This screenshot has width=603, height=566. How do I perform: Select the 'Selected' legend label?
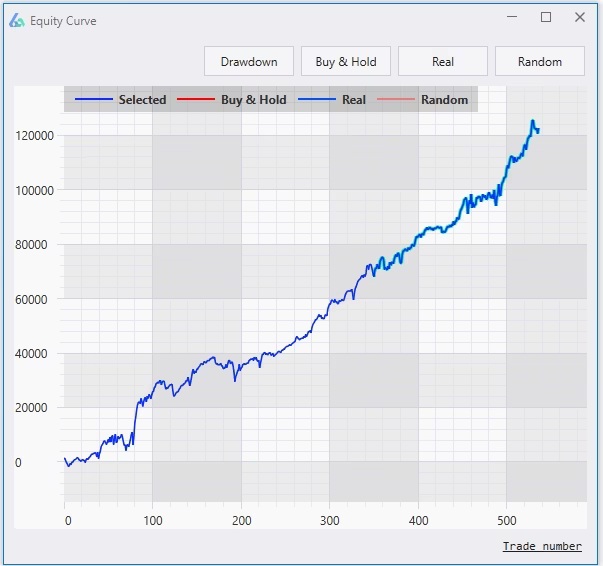point(142,100)
